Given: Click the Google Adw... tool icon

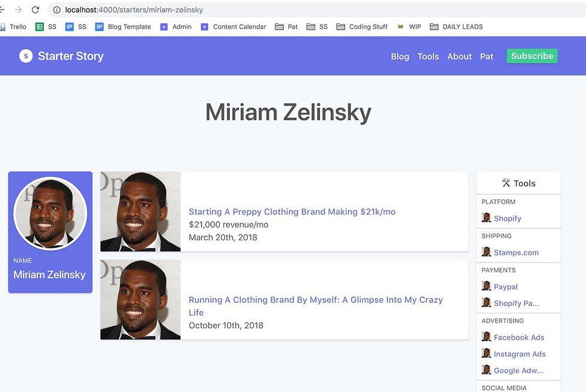Looking at the screenshot, I should click(x=486, y=370).
